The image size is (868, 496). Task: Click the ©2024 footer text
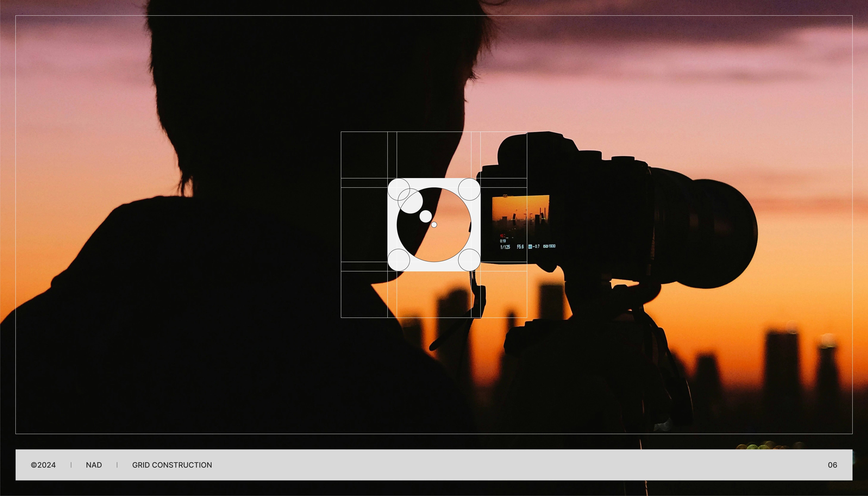point(43,465)
